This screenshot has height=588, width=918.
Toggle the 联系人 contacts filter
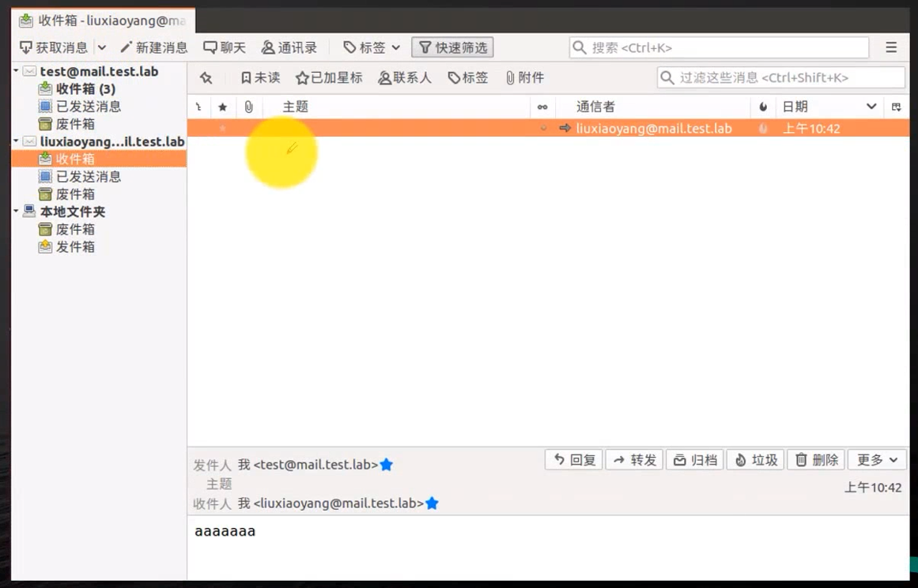tap(405, 77)
